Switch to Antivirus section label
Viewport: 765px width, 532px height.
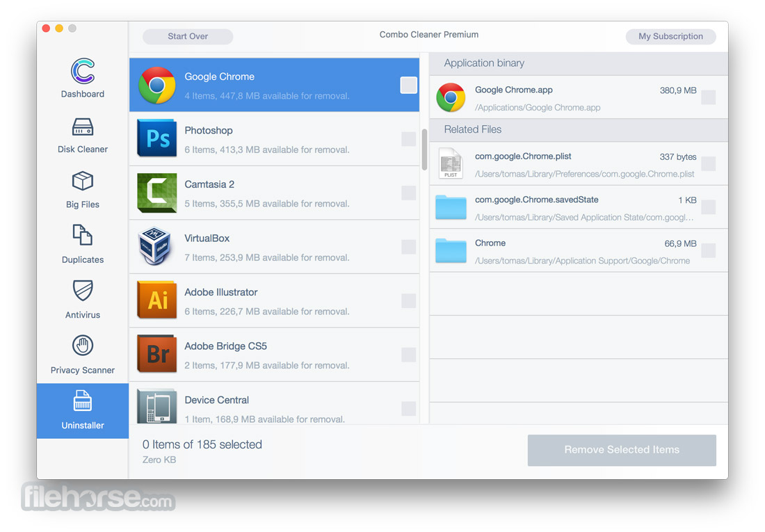pyautogui.click(x=83, y=315)
